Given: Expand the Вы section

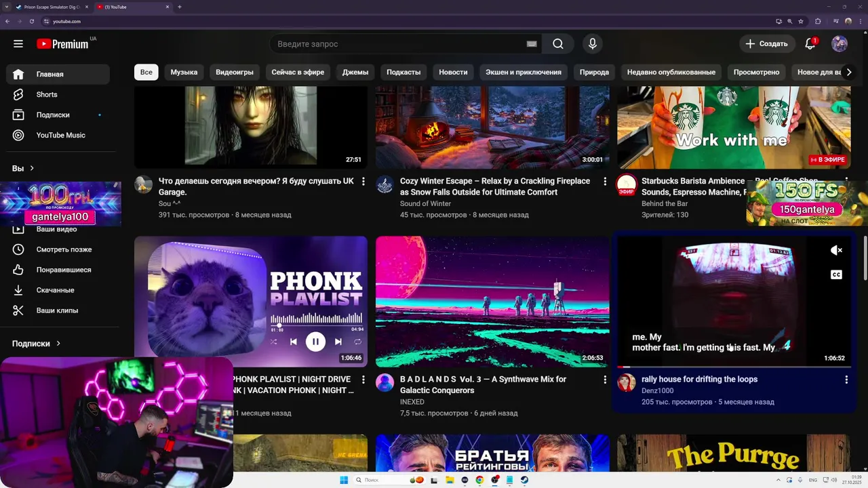Looking at the screenshot, I should click(x=23, y=168).
